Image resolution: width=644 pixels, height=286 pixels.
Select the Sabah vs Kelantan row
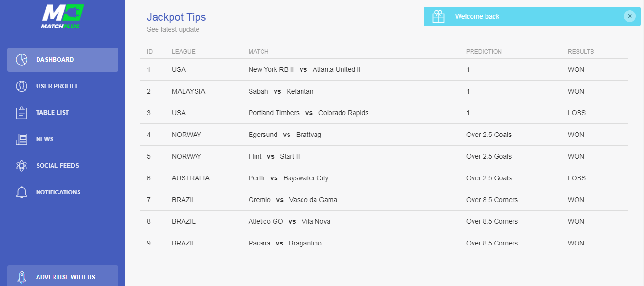tap(384, 91)
